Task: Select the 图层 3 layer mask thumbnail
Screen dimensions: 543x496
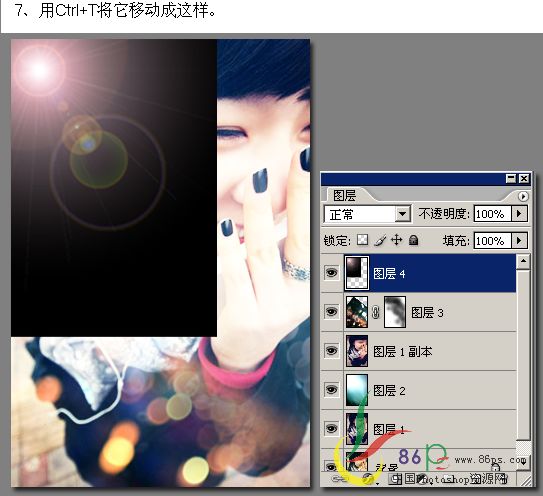Action: click(395, 312)
